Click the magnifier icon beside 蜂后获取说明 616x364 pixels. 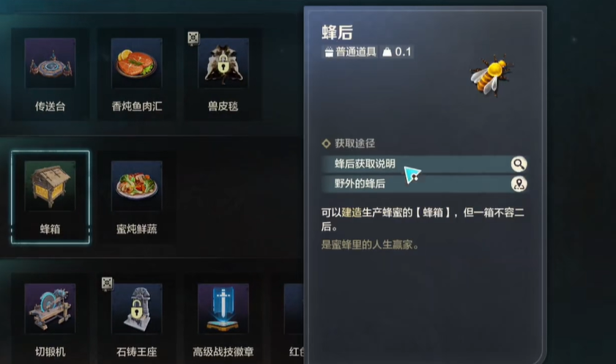[519, 164]
